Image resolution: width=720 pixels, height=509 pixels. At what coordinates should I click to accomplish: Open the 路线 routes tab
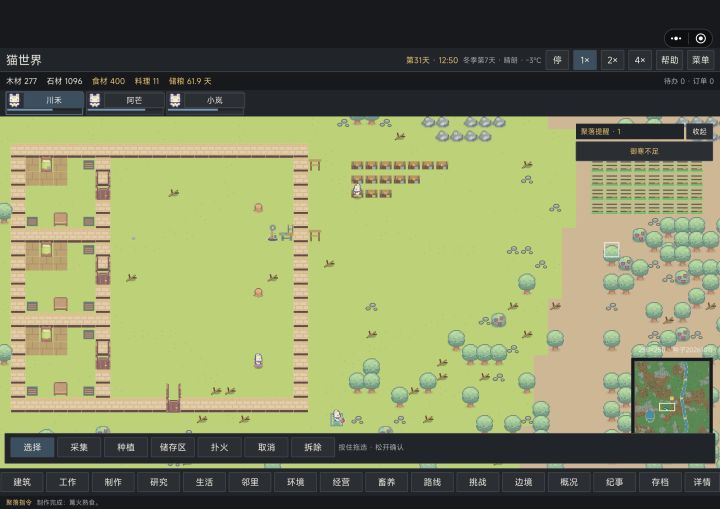tap(432, 482)
